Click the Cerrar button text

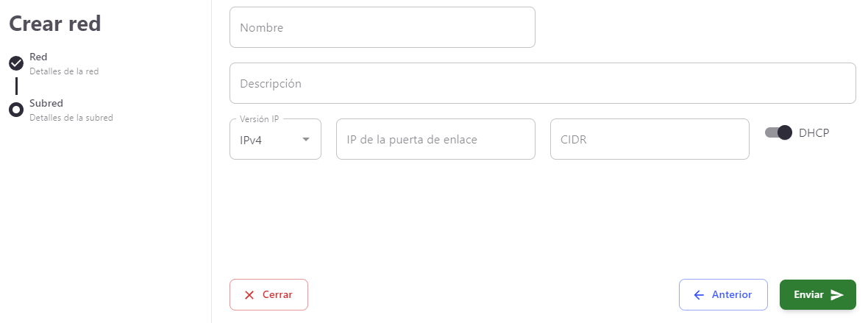click(x=277, y=294)
